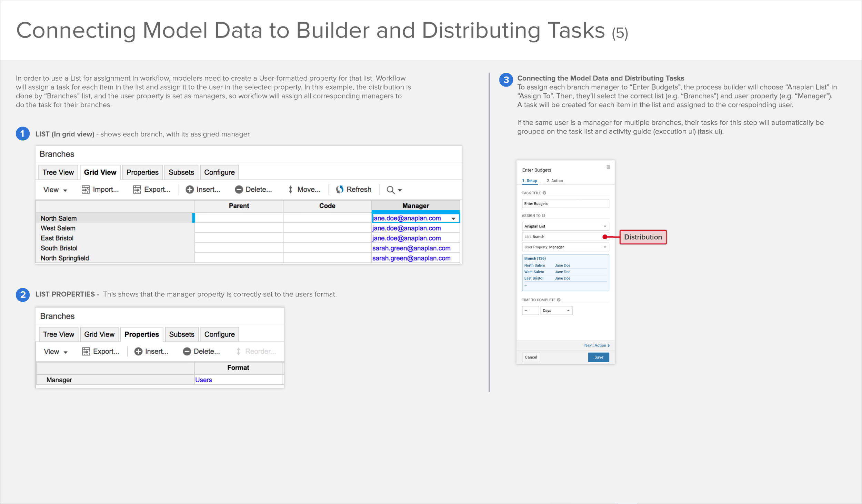Click Export icon in Properties toolbar
Screen dimensions: 862x504
[x=86, y=351]
